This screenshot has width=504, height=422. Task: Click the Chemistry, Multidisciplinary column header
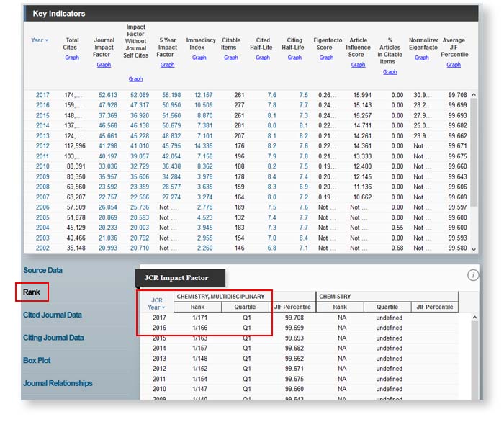[x=220, y=297]
